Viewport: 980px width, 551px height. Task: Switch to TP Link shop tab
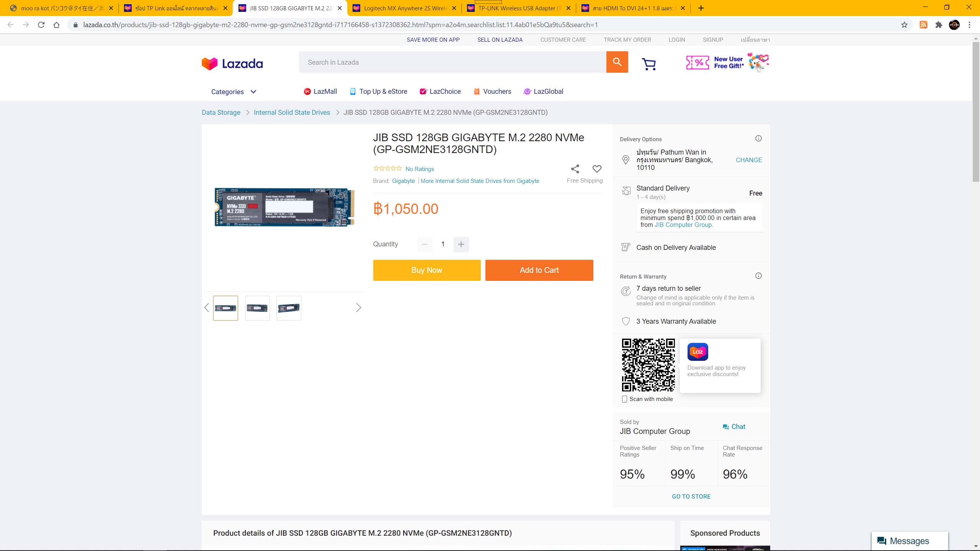pos(176,8)
